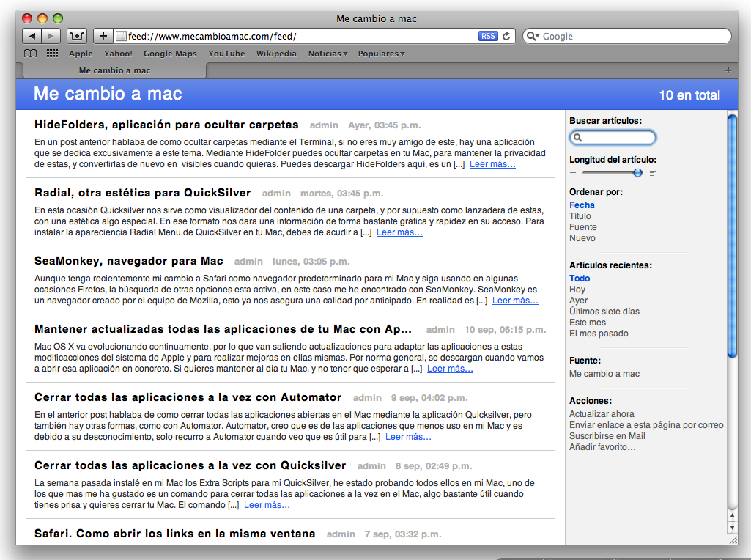Open the Noticias bookmarks dropdown

(x=328, y=54)
